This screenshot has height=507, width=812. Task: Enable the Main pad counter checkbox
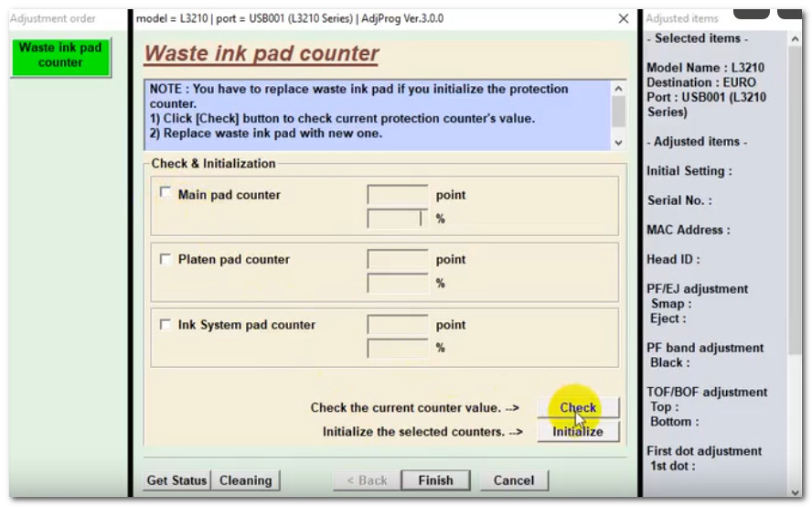coord(166,193)
